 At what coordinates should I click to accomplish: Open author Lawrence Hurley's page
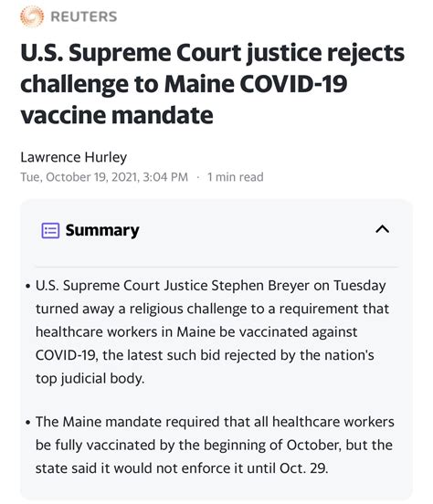tap(74, 157)
